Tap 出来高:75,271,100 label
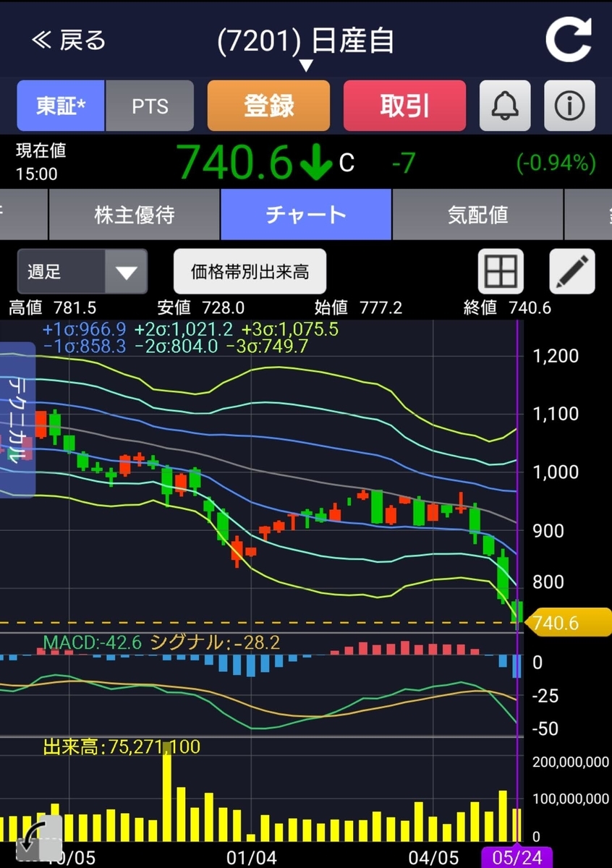The height and width of the screenshot is (868, 612). point(122,746)
